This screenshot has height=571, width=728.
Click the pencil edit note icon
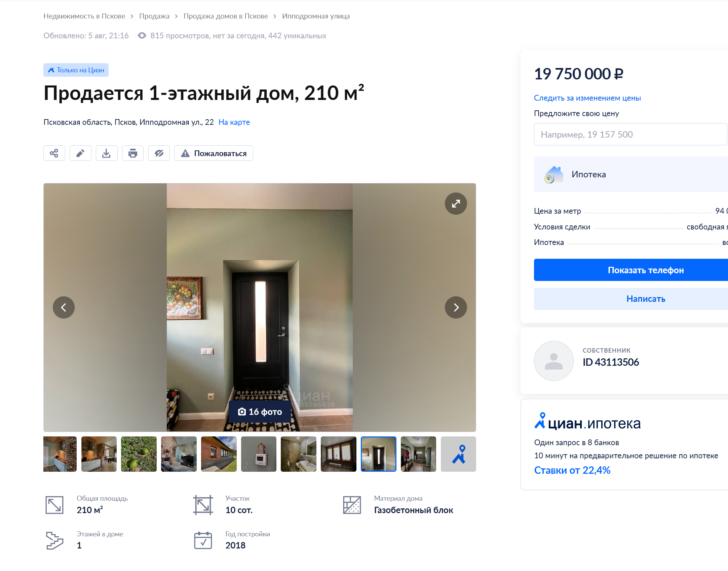pyautogui.click(x=80, y=153)
